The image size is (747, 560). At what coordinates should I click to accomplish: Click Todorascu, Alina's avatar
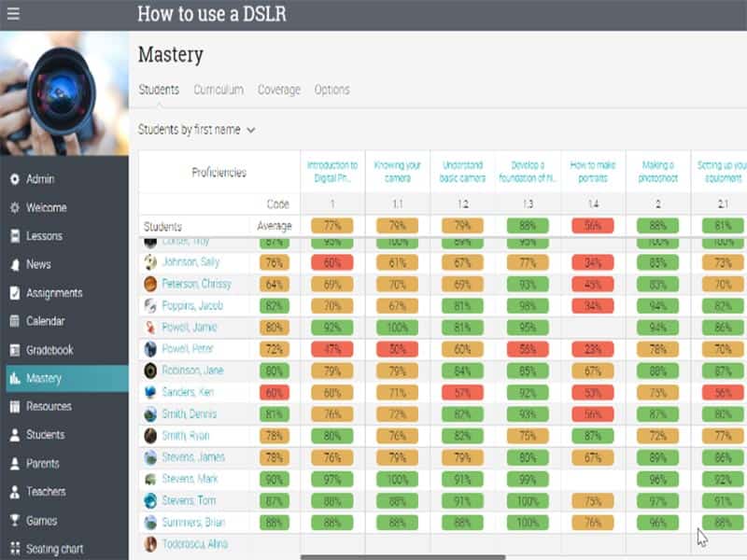click(150, 544)
